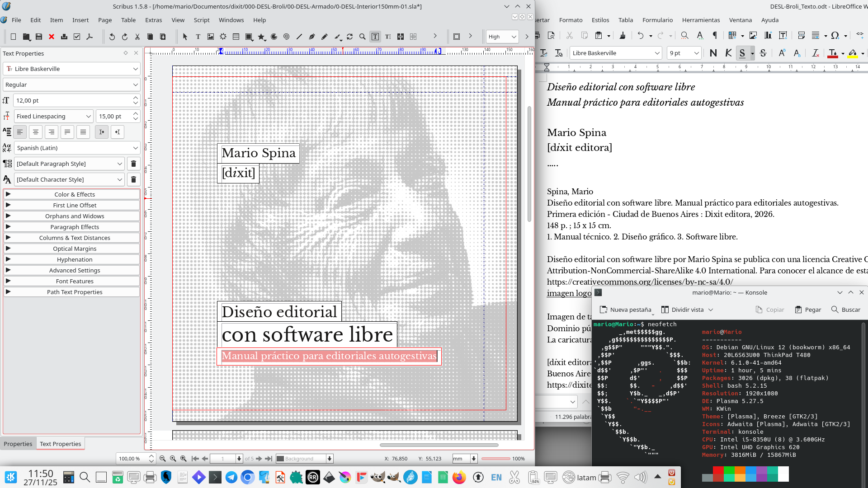The width and height of the screenshot is (868, 488).
Task: Select the Rotate Item tool
Action: click(x=350, y=37)
